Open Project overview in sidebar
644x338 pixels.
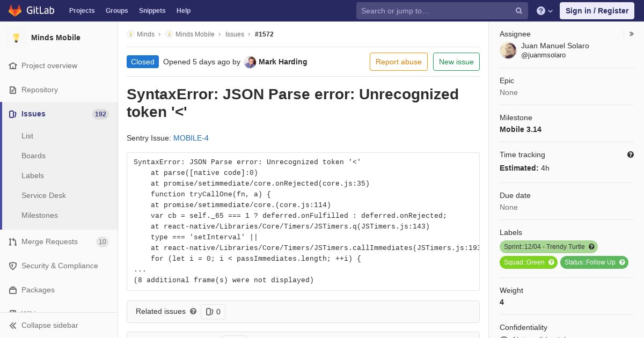pos(49,65)
